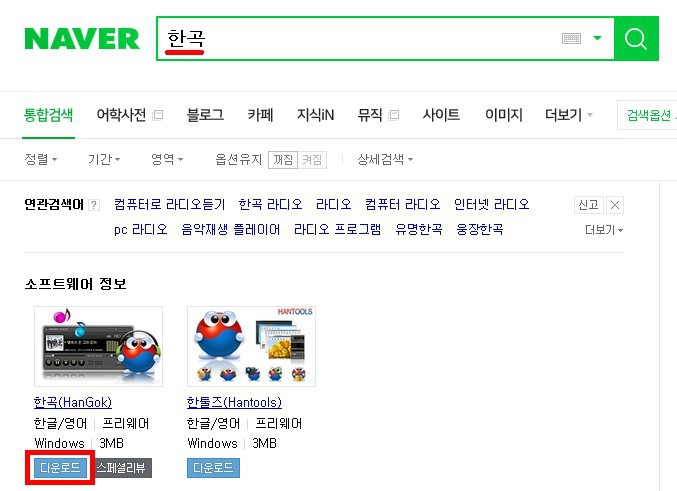677x491 pixels.
Task: Set 옵션유지 toggle to 켜짐
Action: 312,160
